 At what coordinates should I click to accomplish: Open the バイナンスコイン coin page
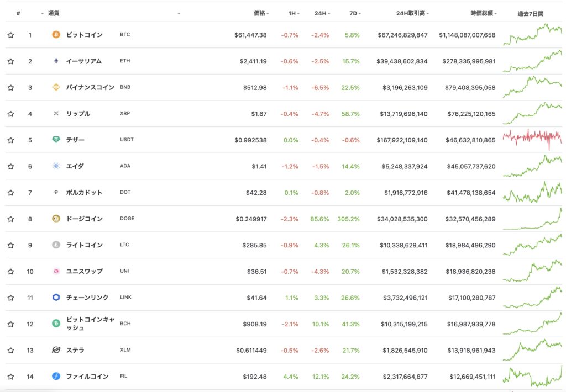(90, 87)
